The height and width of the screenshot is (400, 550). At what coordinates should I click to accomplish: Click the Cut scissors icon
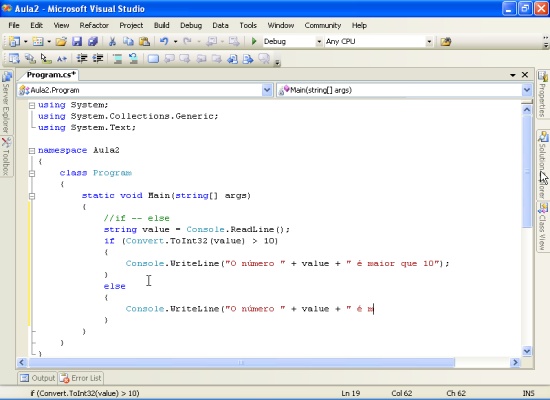(112, 41)
